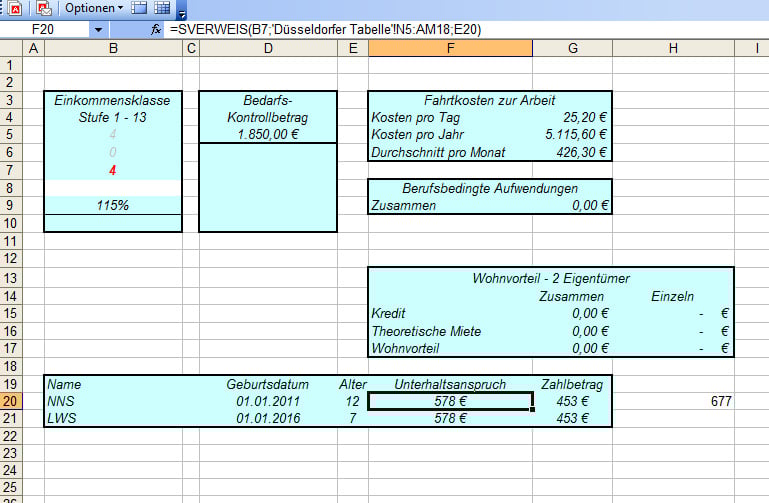Select row 13 header
Image resolution: width=769 pixels, height=503 pixels.
[x=11, y=278]
